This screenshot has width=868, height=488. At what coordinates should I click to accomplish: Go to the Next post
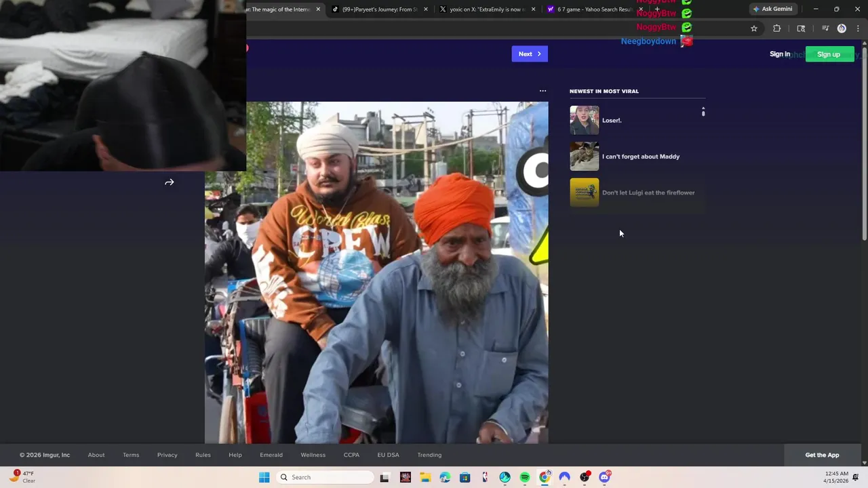tap(530, 54)
